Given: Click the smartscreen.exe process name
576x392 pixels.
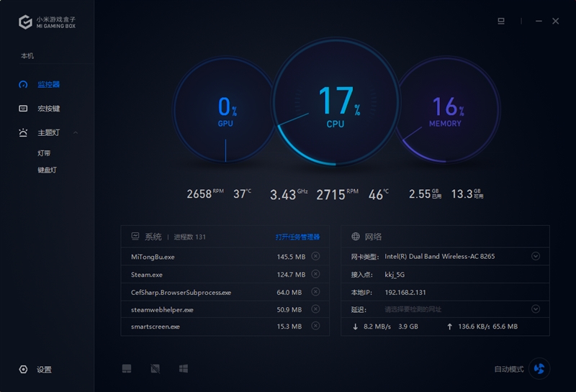Looking at the screenshot, I should click(x=156, y=327).
